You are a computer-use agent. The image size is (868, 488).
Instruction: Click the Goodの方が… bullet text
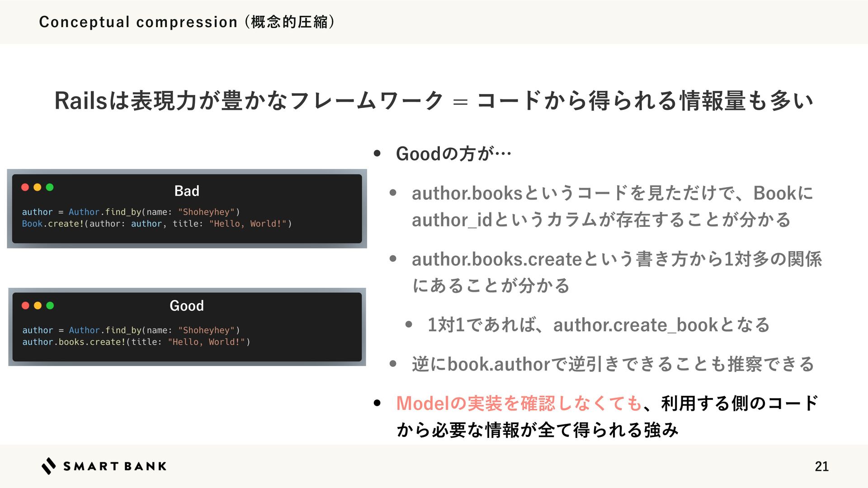(x=453, y=154)
